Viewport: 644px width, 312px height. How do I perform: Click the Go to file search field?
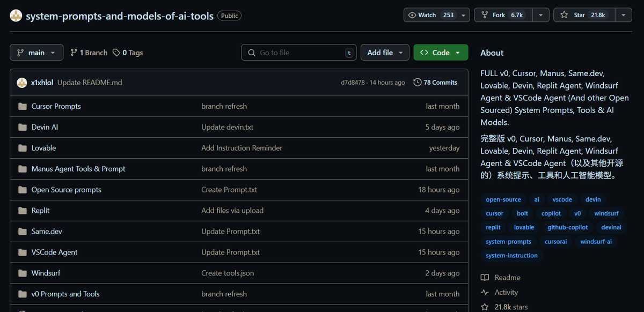[x=299, y=53]
